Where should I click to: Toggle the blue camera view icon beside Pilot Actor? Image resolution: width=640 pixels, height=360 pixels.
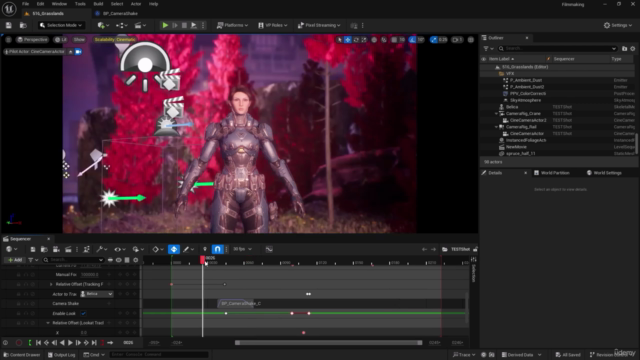78,52
